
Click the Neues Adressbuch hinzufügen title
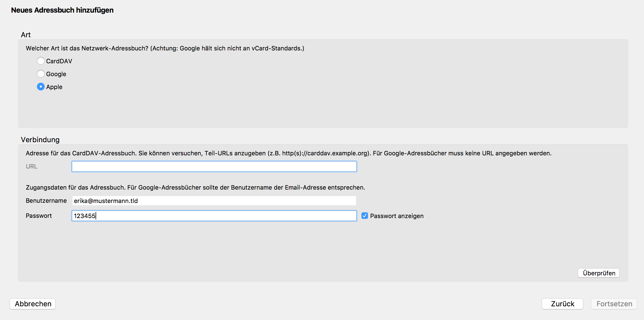pos(62,10)
